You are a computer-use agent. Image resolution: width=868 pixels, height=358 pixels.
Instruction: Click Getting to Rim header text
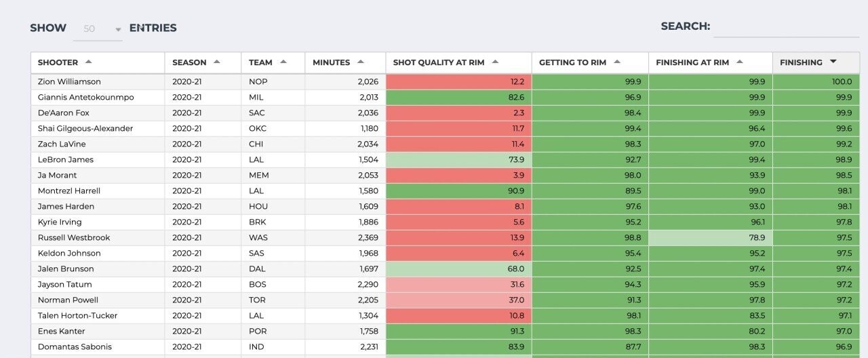[572, 62]
